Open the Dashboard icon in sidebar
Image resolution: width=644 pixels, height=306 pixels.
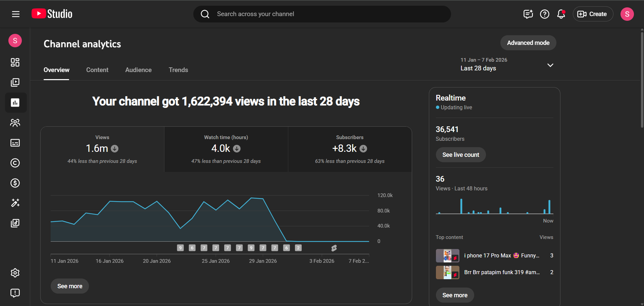pyautogui.click(x=15, y=62)
